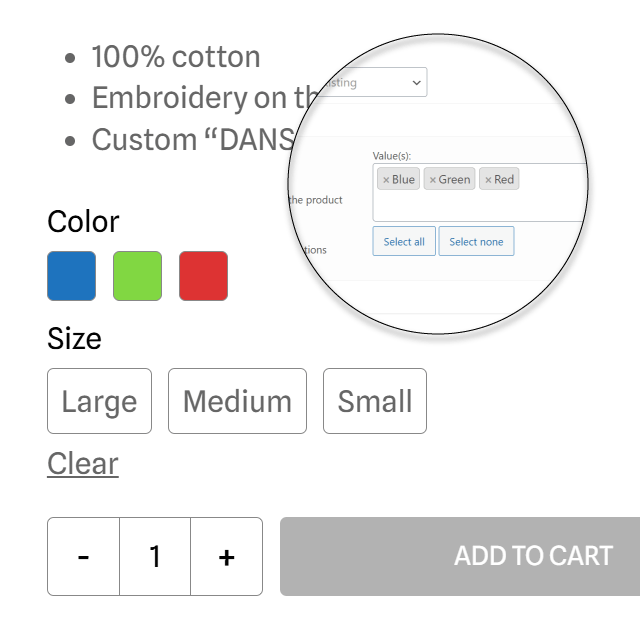The image size is (640, 640).
Task: Focus the quantity number field
Action: click(155, 557)
